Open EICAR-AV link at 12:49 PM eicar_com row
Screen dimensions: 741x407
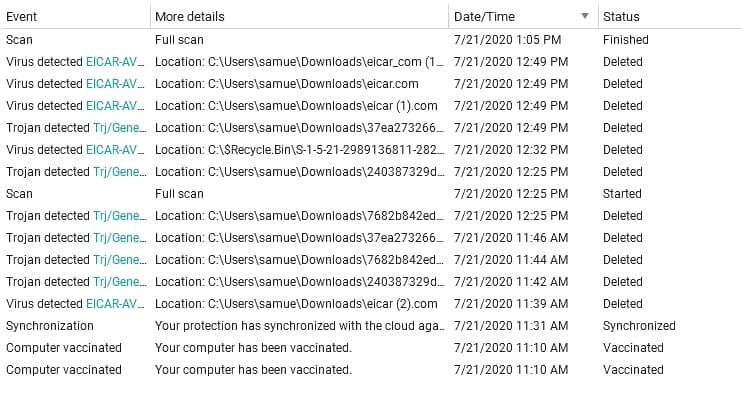116,62
